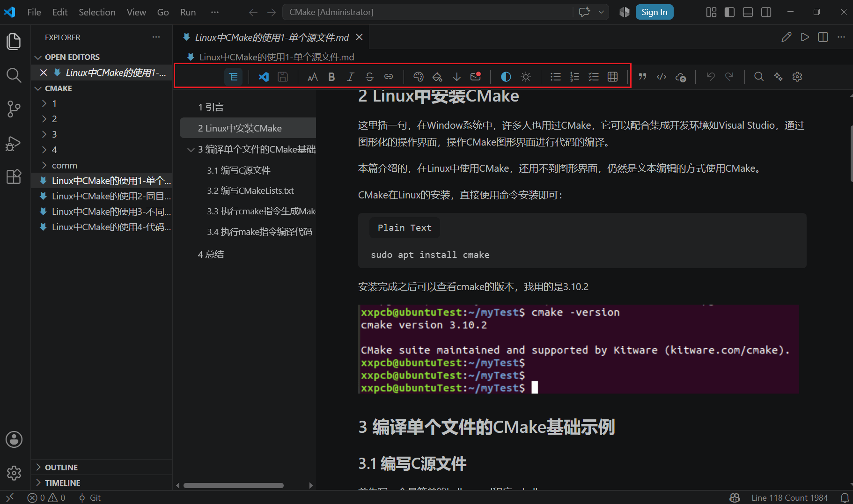Image resolution: width=853 pixels, height=504 pixels.
Task: Insert an unordered bullet list
Action: point(556,77)
